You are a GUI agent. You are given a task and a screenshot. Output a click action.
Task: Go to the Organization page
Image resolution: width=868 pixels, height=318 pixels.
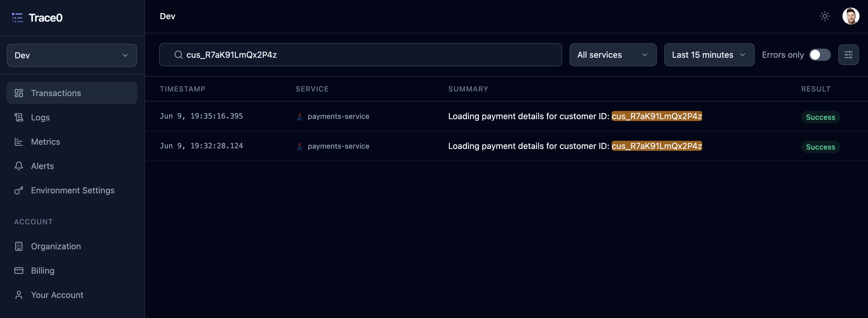(x=72, y=246)
